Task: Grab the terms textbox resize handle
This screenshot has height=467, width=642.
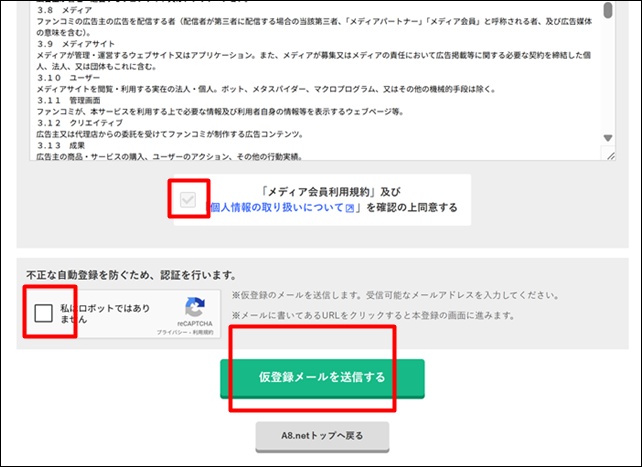Action: point(609,155)
